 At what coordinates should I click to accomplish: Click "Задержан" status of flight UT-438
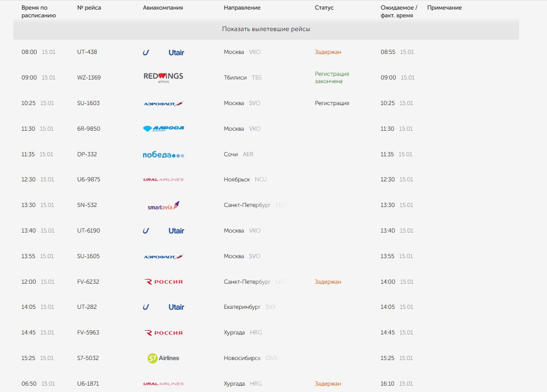tap(328, 52)
